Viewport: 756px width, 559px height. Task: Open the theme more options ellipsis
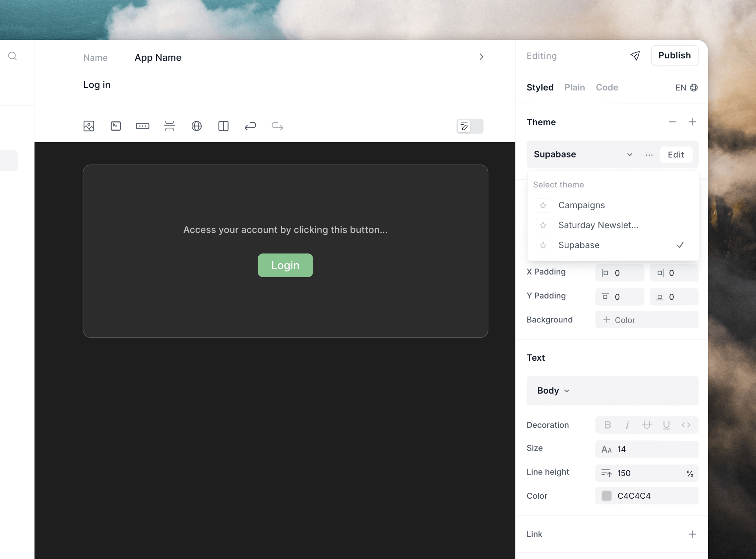(x=649, y=155)
